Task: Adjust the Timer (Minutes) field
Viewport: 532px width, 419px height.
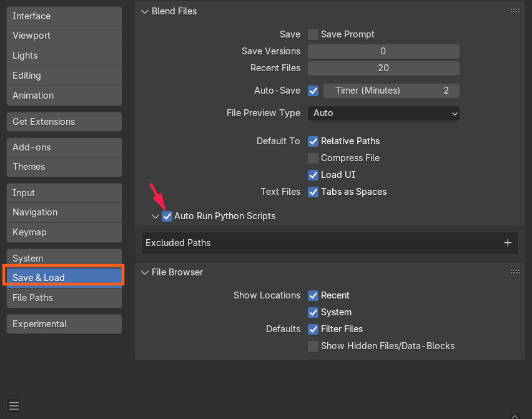Action: (x=392, y=91)
